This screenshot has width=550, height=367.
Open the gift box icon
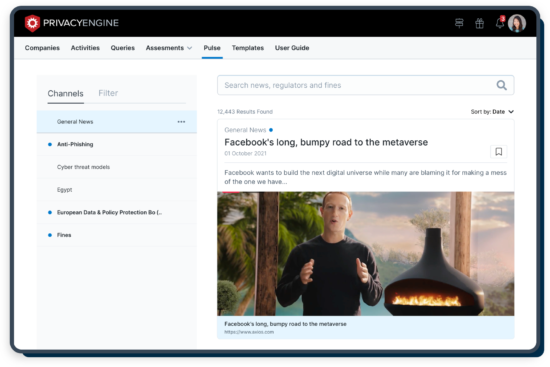(479, 24)
